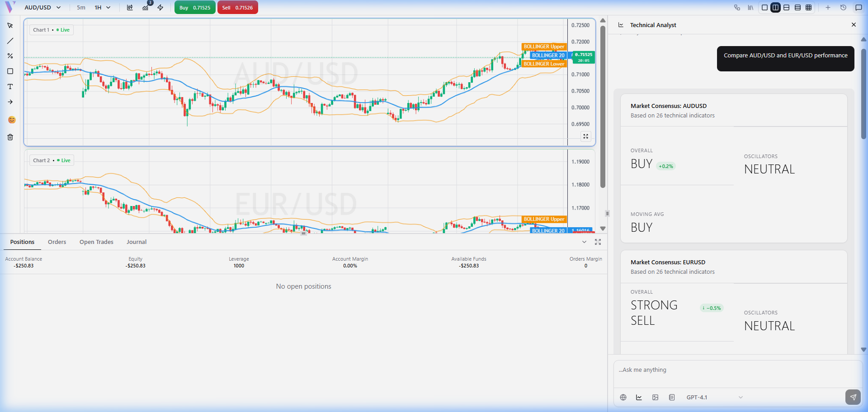
Task: Click the trash icon to delete drawings
Action: 10,137
